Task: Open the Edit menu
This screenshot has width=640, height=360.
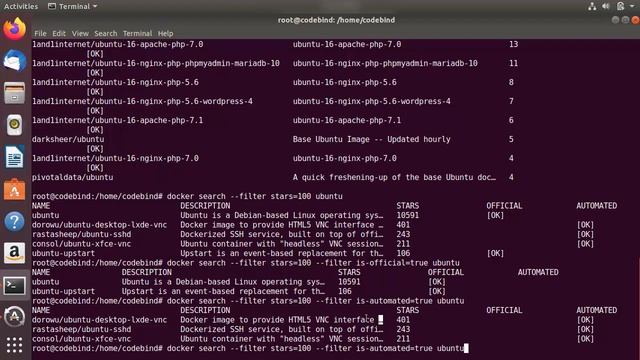Action: tap(59, 33)
